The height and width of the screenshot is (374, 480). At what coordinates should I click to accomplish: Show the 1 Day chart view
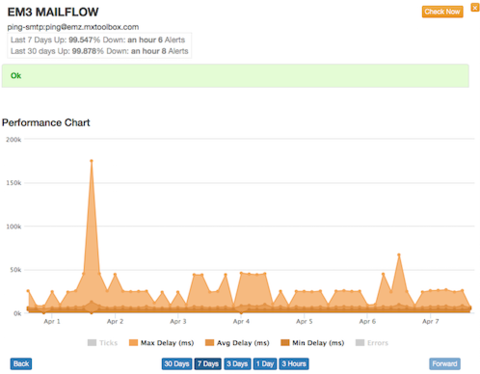tap(265, 364)
